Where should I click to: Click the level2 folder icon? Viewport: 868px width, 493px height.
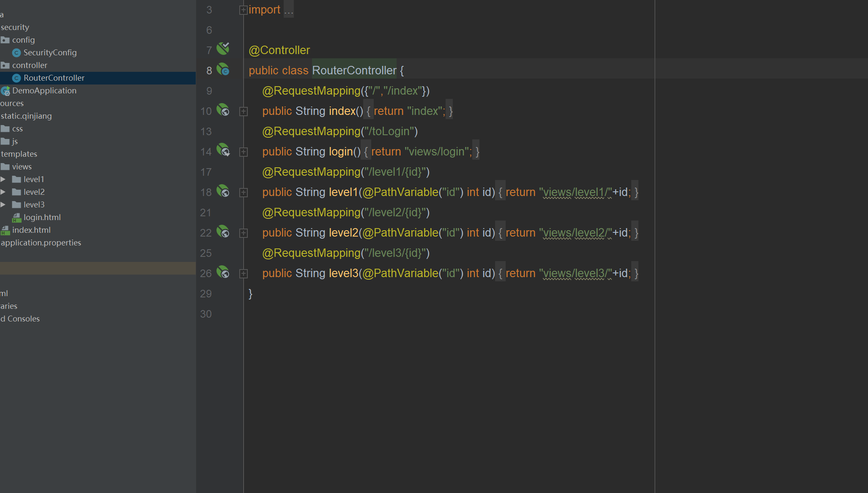pos(16,192)
